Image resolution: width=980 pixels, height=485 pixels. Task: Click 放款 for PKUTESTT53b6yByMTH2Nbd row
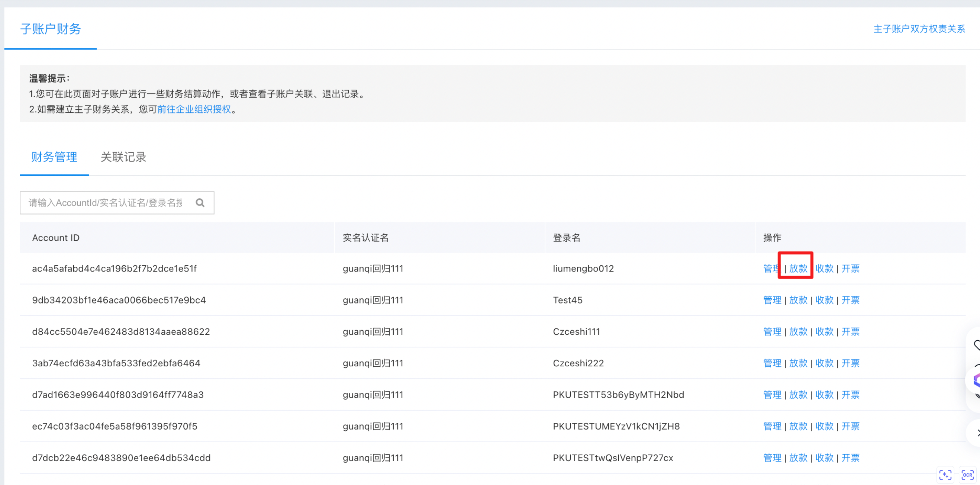798,395
